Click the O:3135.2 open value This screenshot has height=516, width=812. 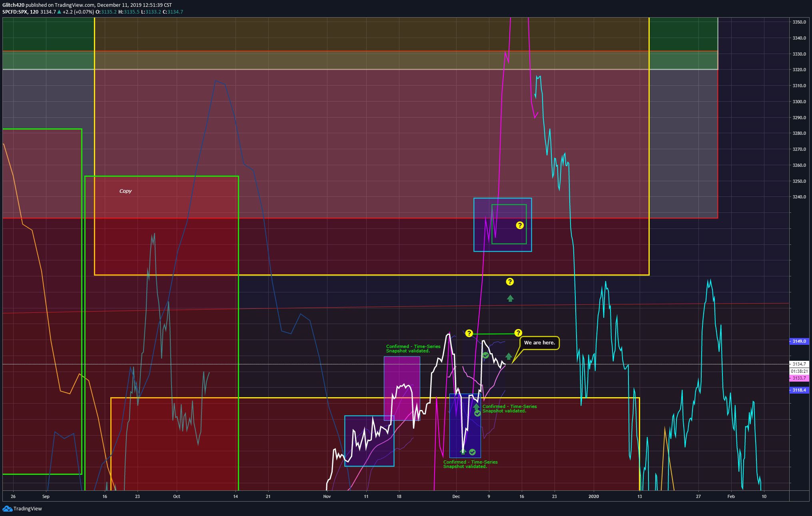click(106, 12)
